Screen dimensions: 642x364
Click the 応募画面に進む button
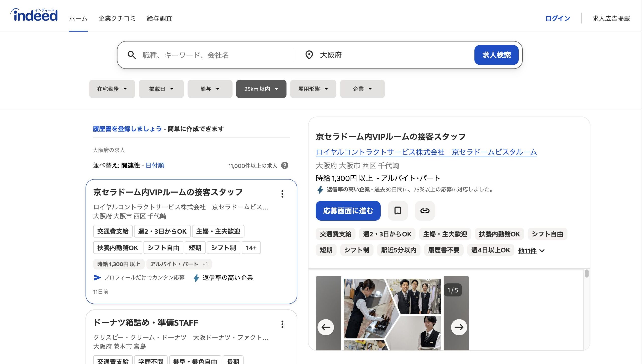pos(348,211)
